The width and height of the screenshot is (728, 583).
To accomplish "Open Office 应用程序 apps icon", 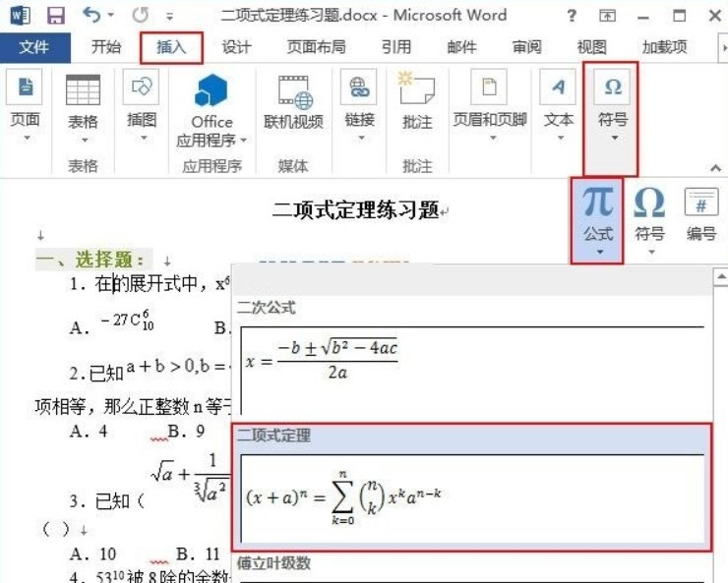I will [x=212, y=90].
